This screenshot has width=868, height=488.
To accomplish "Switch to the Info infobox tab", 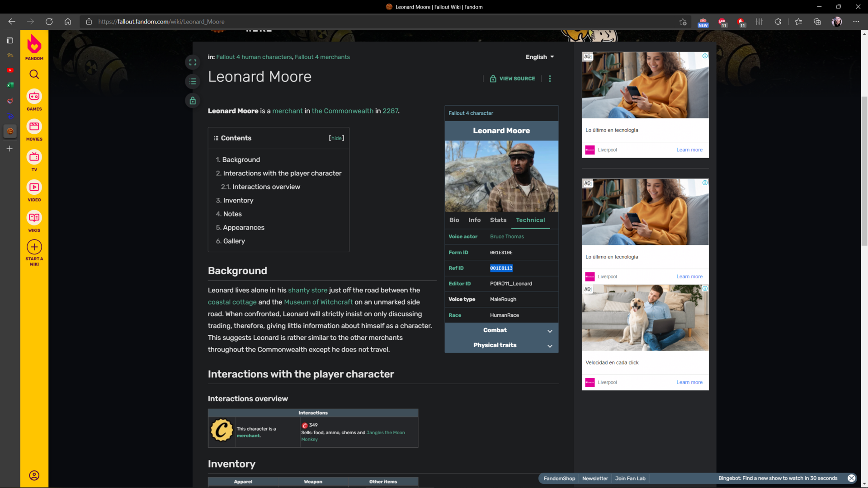I will coord(474,220).
